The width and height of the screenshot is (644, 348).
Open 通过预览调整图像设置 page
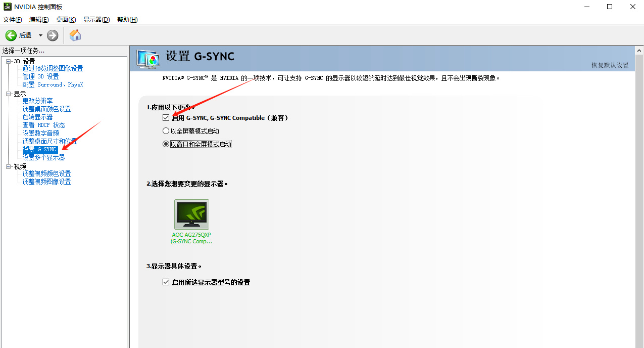[53, 68]
